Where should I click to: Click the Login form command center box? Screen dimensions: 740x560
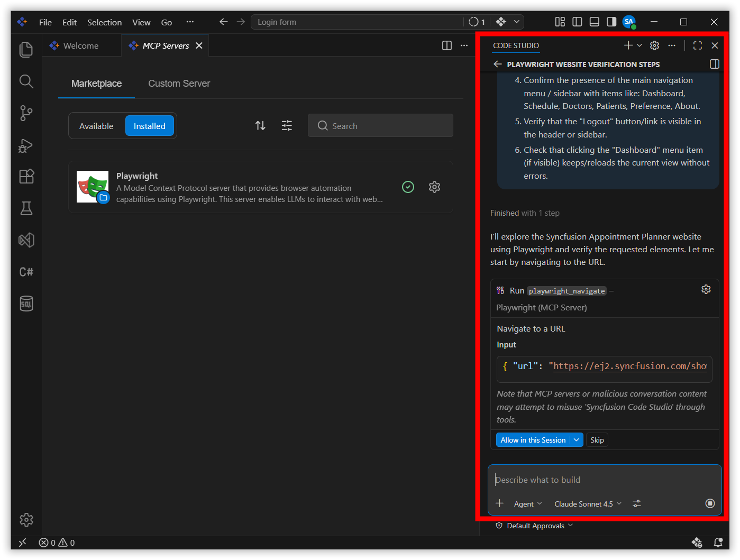[x=357, y=22]
